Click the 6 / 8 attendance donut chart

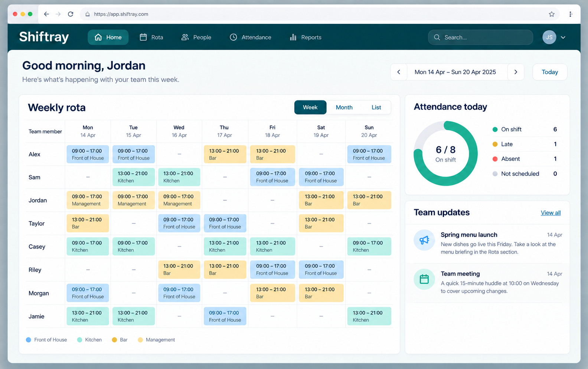coord(445,153)
